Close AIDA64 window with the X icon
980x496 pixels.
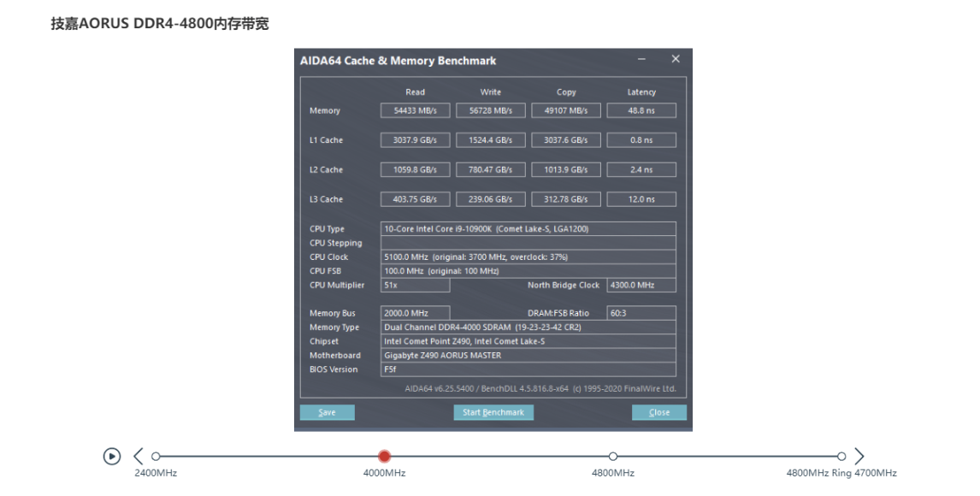tap(676, 59)
